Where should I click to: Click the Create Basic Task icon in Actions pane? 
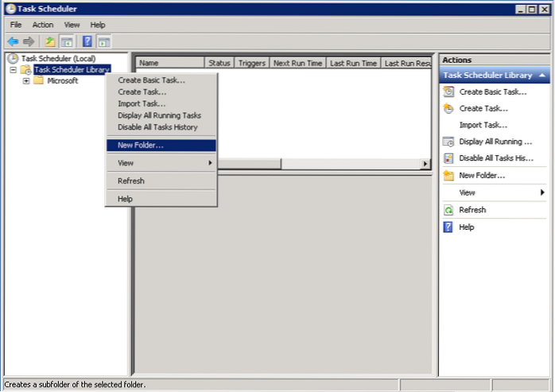coord(448,91)
